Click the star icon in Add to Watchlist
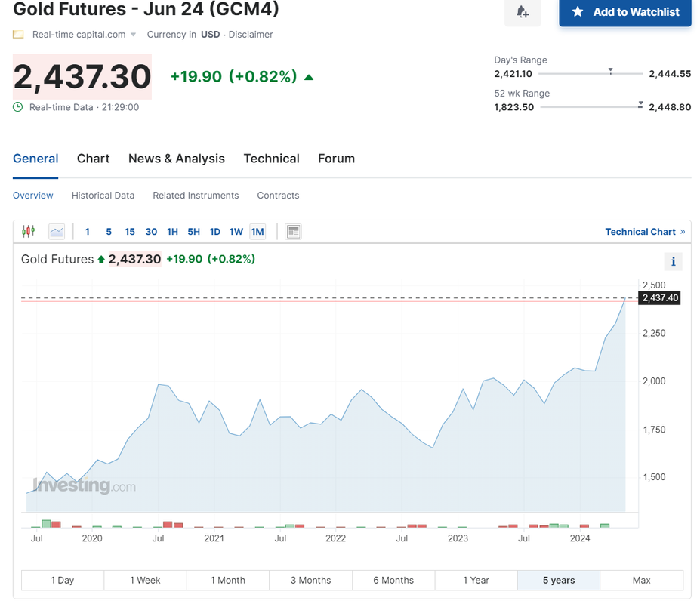 click(578, 12)
